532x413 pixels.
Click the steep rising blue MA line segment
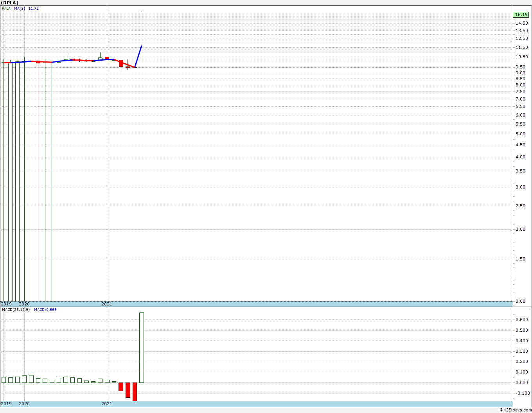tap(138, 57)
